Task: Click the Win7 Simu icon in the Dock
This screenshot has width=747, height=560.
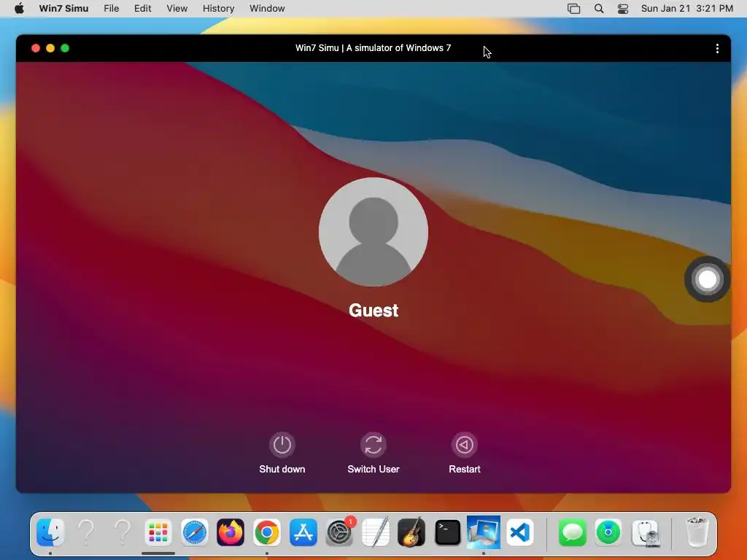Action: click(x=484, y=532)
